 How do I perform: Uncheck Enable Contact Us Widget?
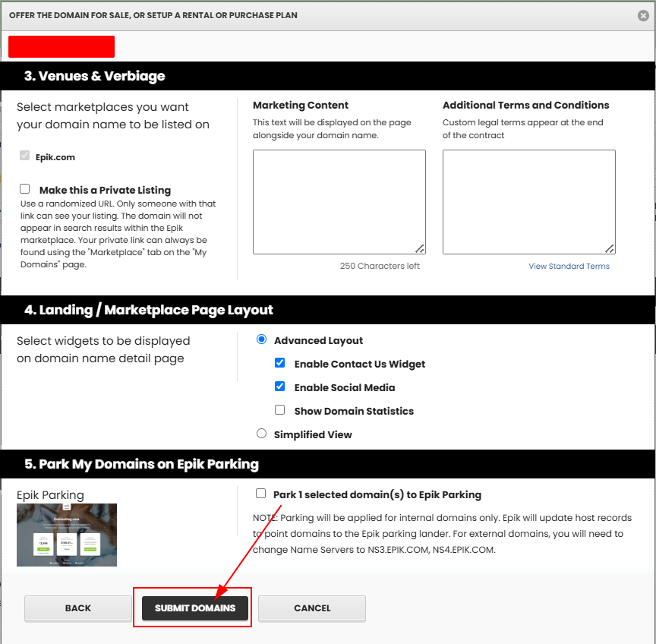coord(280,363)
